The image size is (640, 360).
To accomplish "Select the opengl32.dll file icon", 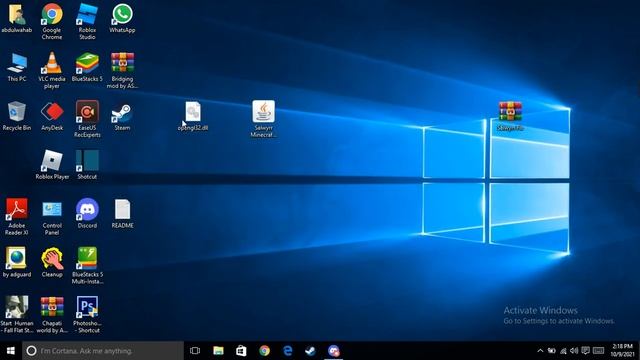I will 193,112.
